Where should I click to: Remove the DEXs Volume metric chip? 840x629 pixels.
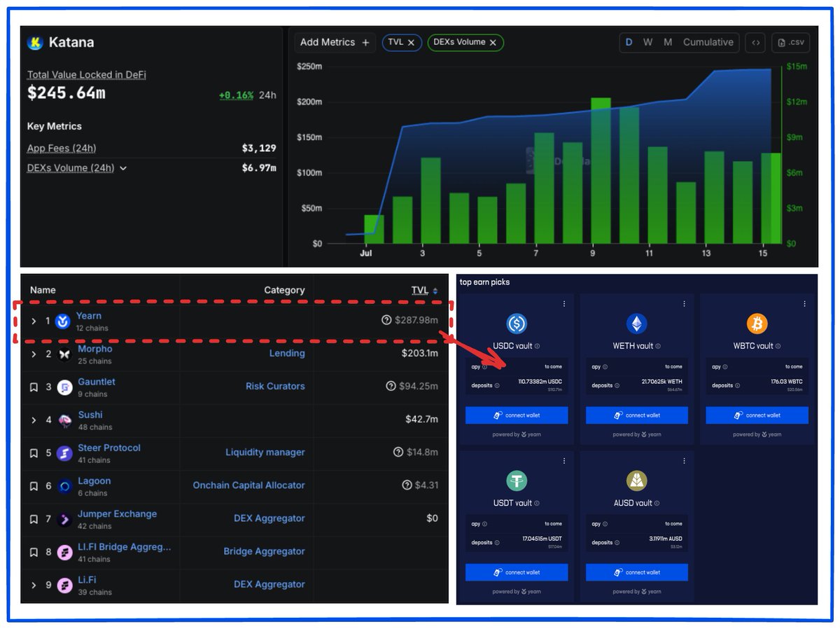click(x=493, y=43)
